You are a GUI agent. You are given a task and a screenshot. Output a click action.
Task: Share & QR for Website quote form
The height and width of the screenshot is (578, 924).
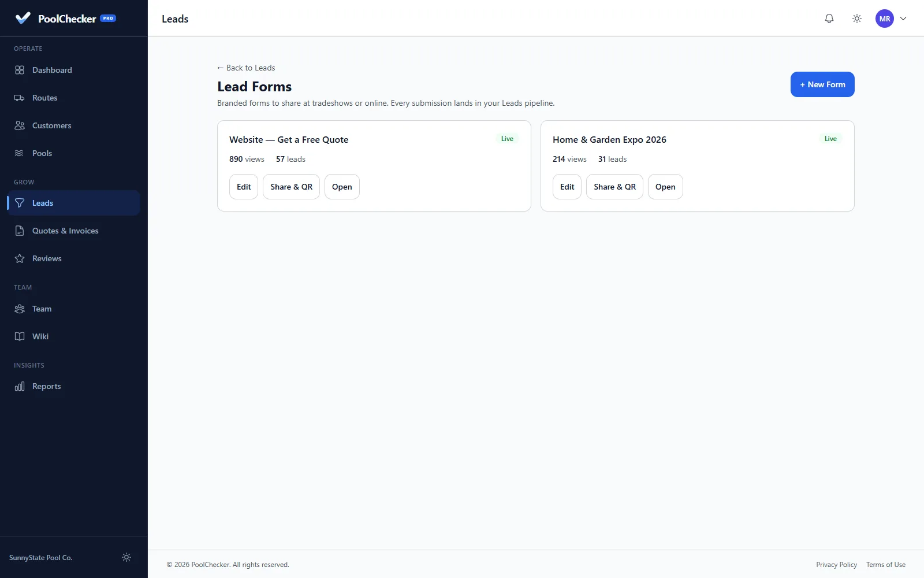click(x=291, y=187)
